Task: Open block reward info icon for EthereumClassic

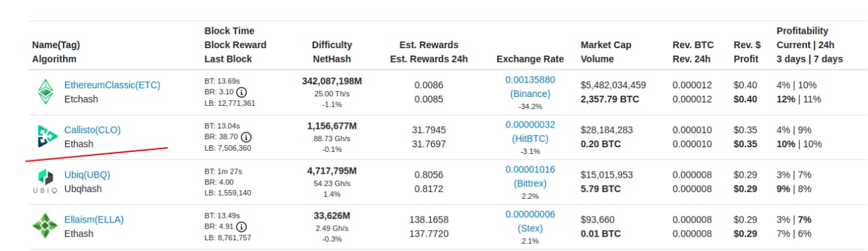Action: (241, 92)
